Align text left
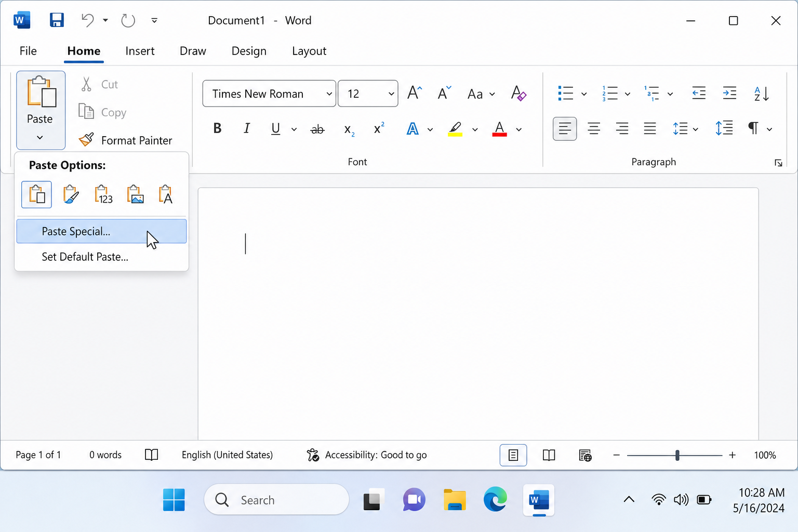The height and width of the screenshot is (532, 798). click(x=565, y=128)
